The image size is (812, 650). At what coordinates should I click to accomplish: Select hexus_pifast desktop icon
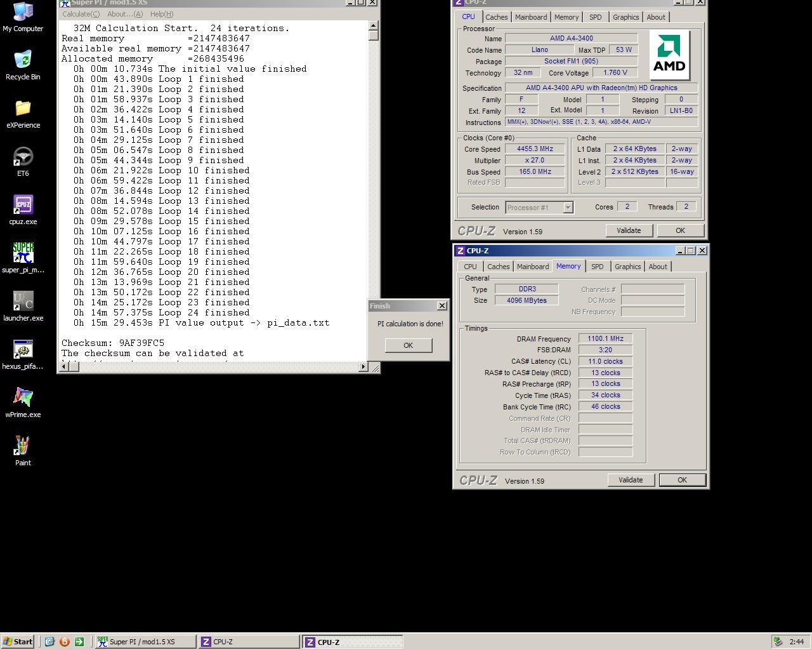(23, 355)
